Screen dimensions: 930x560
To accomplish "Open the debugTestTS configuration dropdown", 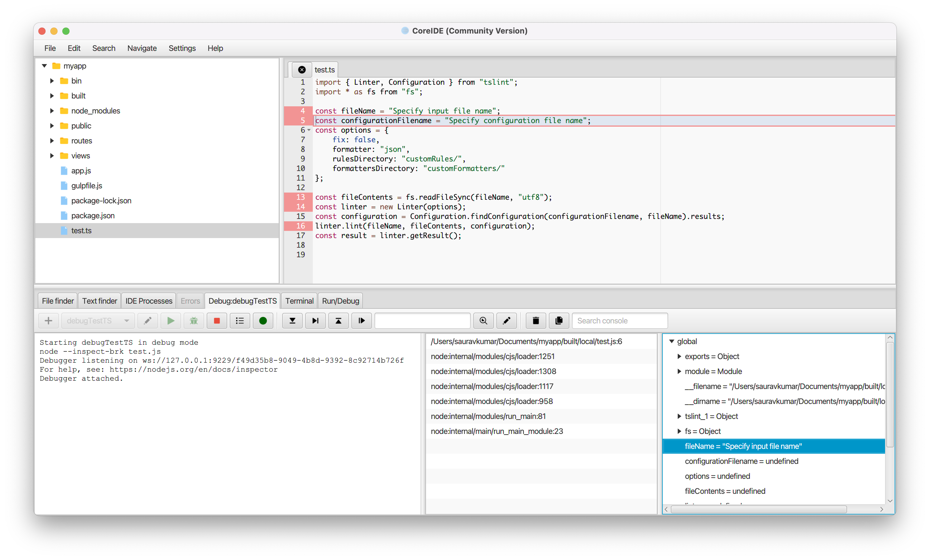I will click(x=98, y=321).
